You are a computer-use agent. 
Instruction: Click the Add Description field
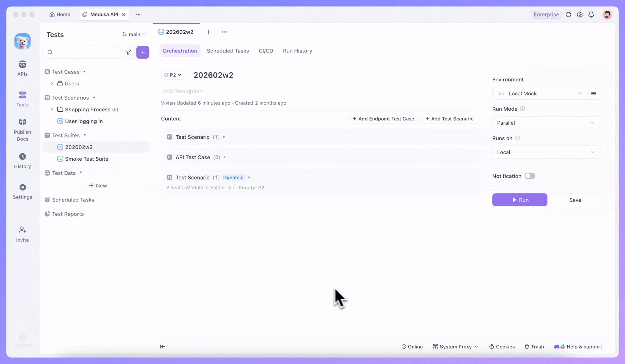pos(182,91)
